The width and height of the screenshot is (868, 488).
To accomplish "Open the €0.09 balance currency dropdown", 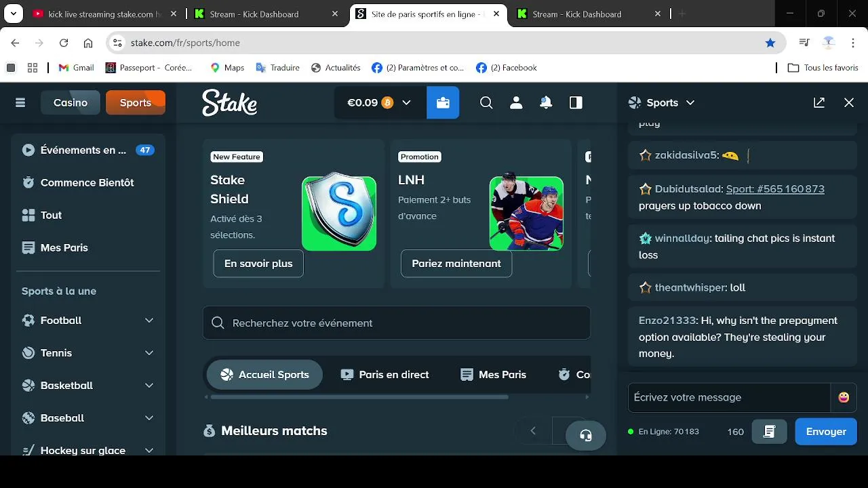I will click(380, 102).
